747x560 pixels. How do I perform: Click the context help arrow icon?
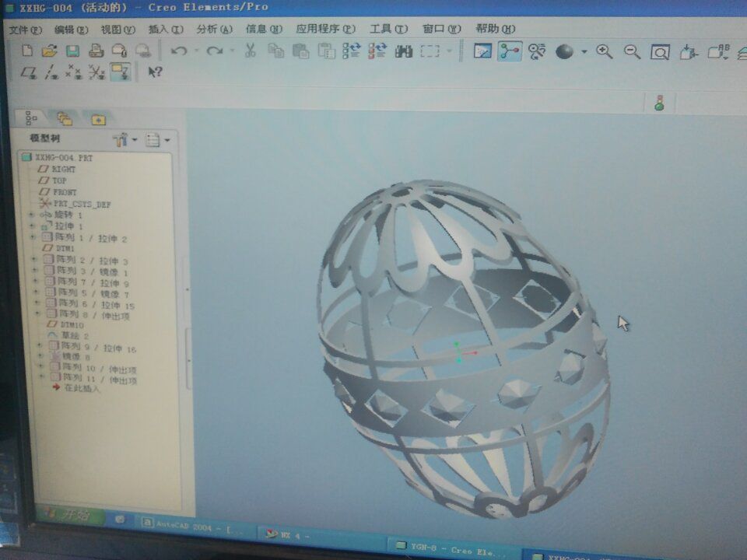[x=155, y=72]
